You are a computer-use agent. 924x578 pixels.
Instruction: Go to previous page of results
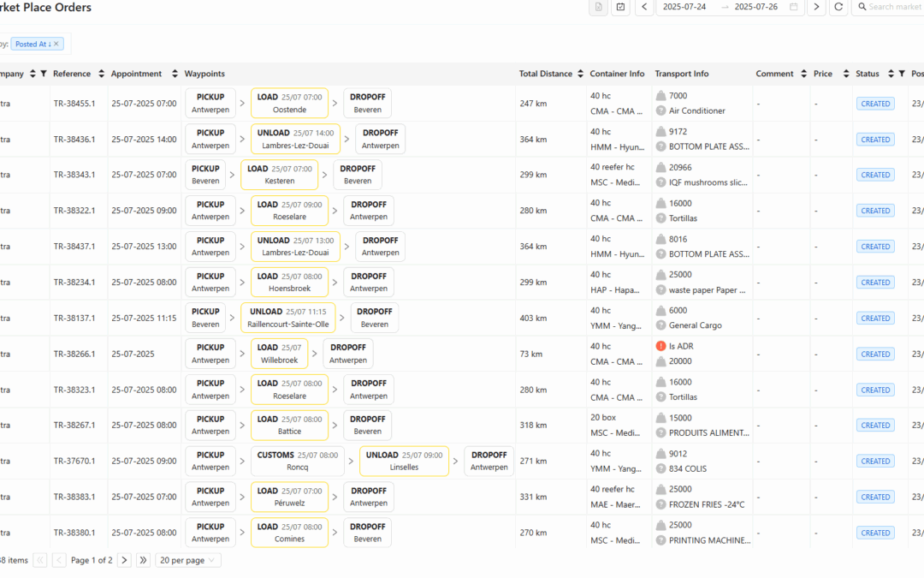59,560
